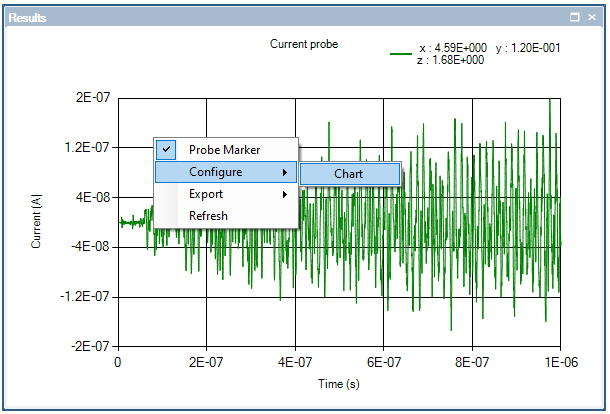The width and height of the screenshot is (610, 414).
Task: Click the y-axis value -1.2E-07
Action: pyautogui.click(x=85, y=296)
